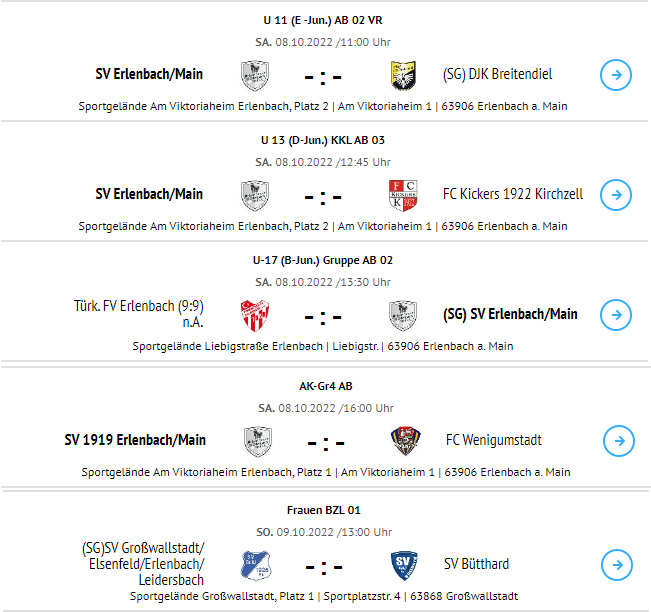The image size is (651, 612).
Task: Open the U-17 (B-Jun.) Gruppe AB 02 heading
Action: click(323, 260)
